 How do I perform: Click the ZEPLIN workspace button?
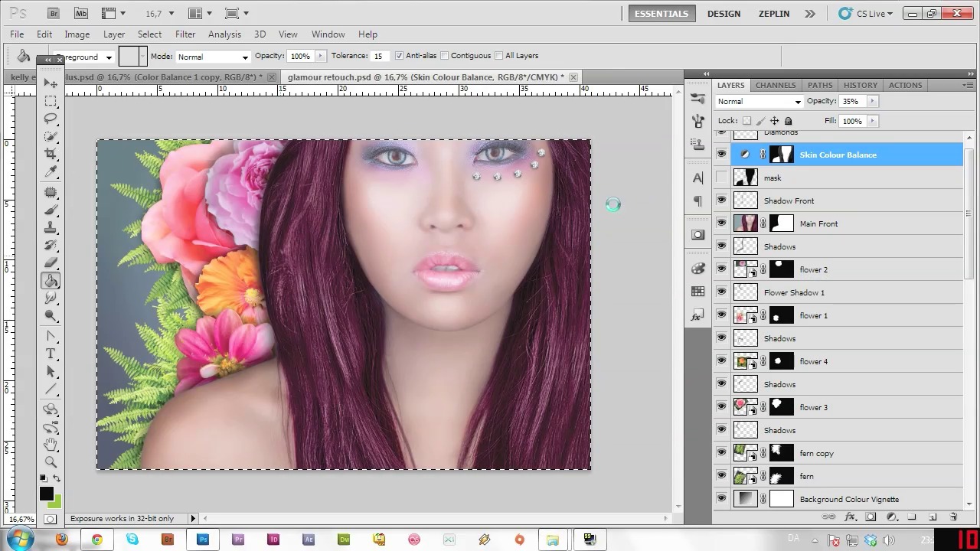[x=773, y=13]
